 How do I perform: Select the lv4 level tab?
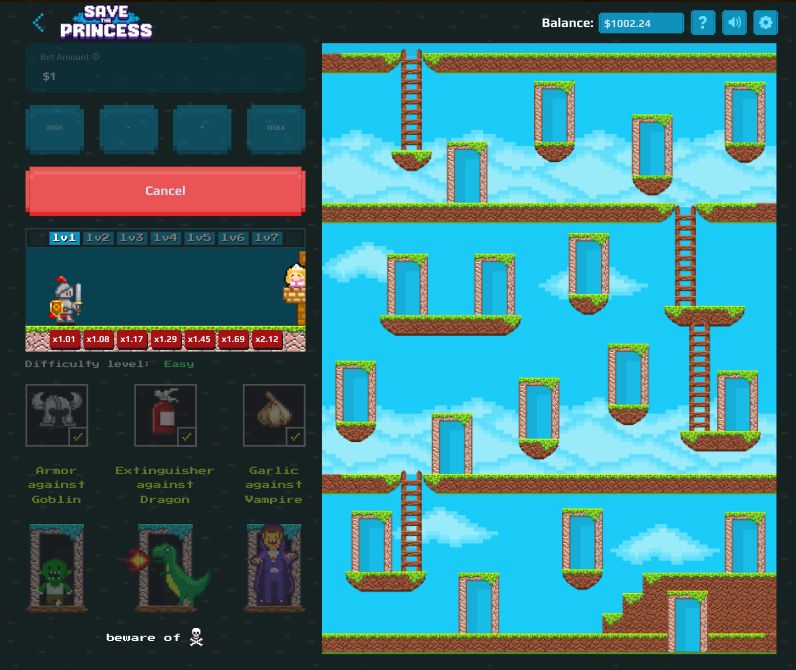165,238
